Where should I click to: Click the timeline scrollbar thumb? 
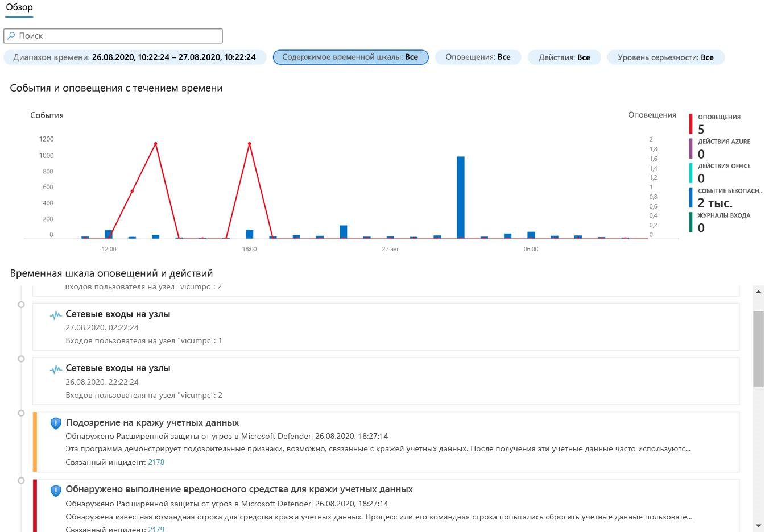758,348
